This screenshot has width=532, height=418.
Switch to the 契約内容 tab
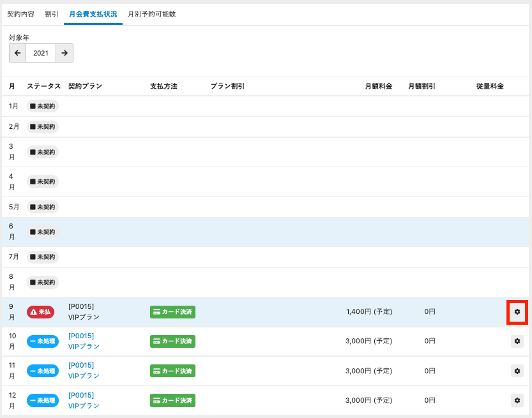(20, 14)
